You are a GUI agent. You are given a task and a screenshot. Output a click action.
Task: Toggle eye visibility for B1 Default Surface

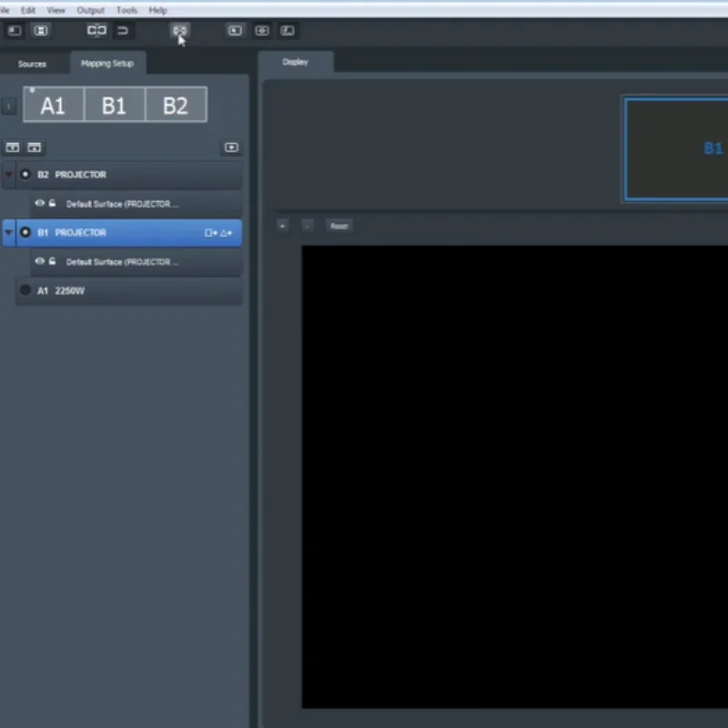(40, 261)
